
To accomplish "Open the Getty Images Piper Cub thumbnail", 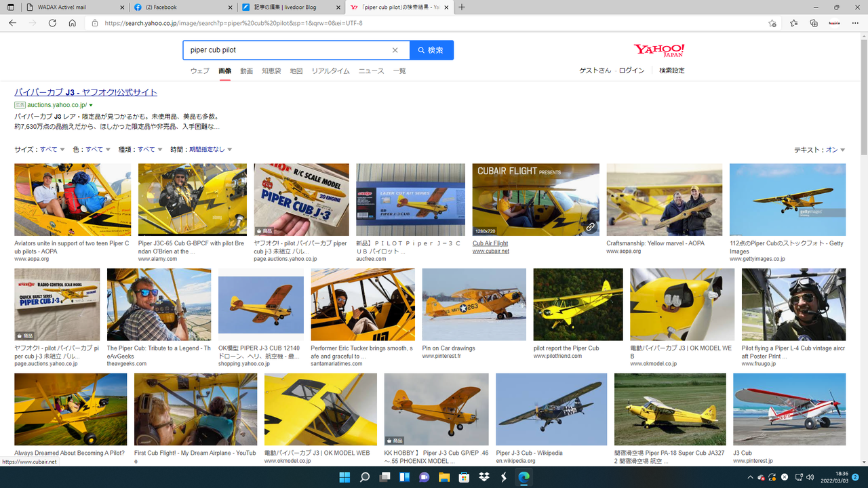I will click(x=787, y=200).
